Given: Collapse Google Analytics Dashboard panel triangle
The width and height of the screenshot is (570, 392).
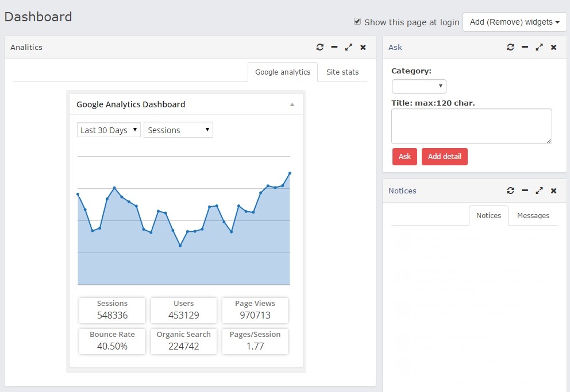Looking at the screenshot, I should (x=292, y=104).
